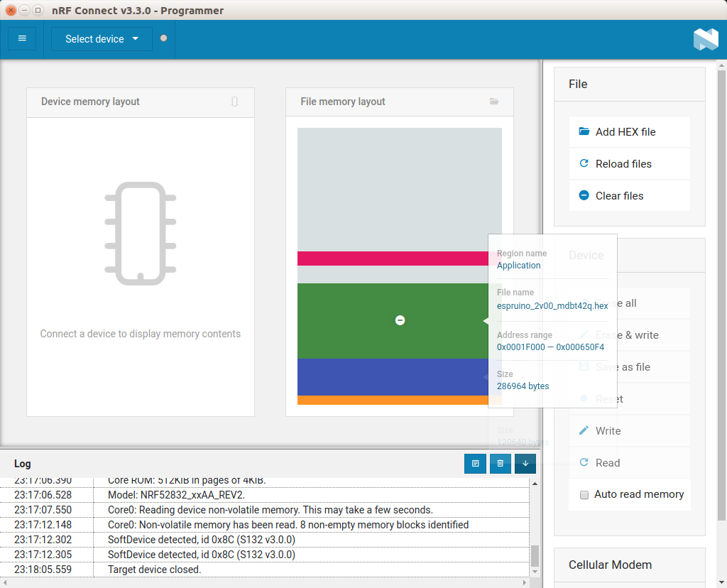This screenshot has width=727, height=588.
Task: Click the chip icon in Device memory layout header
Action: point(235,102)
